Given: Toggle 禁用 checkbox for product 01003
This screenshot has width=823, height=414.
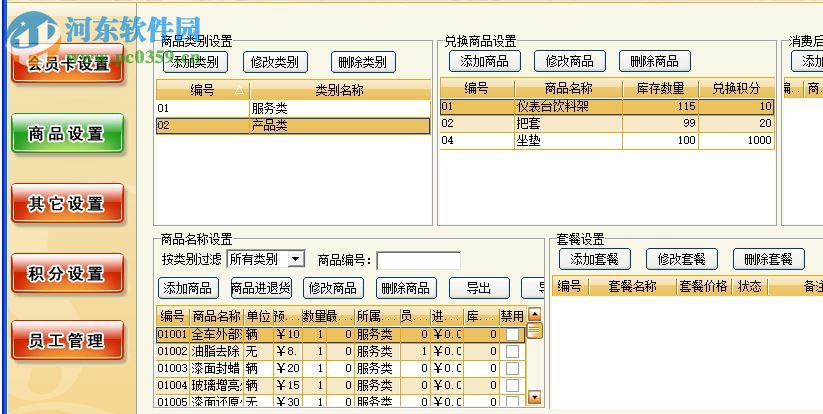Looking at the screenshot, I should click(512, 368).
